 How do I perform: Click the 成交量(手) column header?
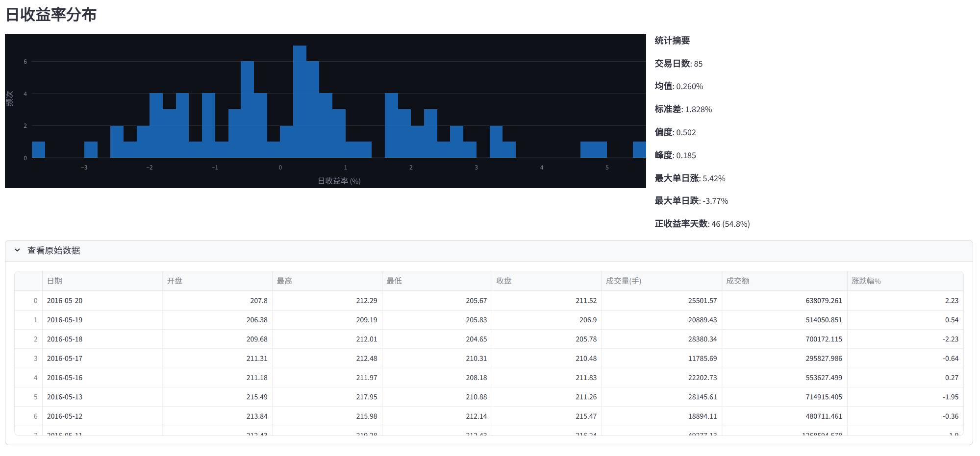[x=624, y=281]
